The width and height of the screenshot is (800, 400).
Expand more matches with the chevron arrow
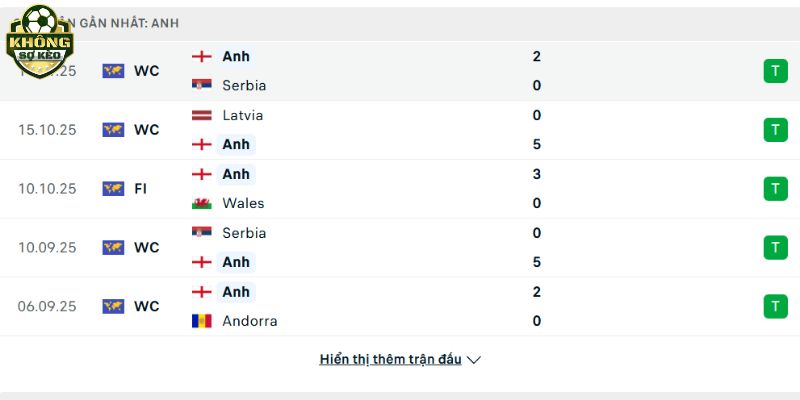coord(474,360)
